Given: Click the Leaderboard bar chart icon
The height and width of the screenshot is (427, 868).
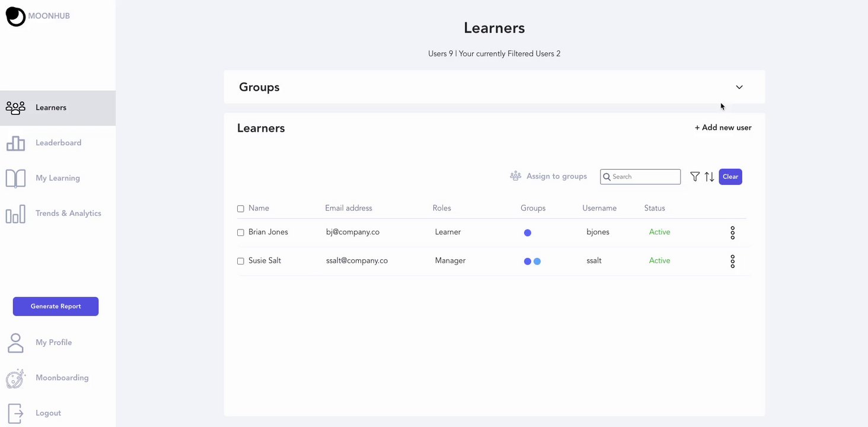Looking at the screenshot, I should click(15, 143).
